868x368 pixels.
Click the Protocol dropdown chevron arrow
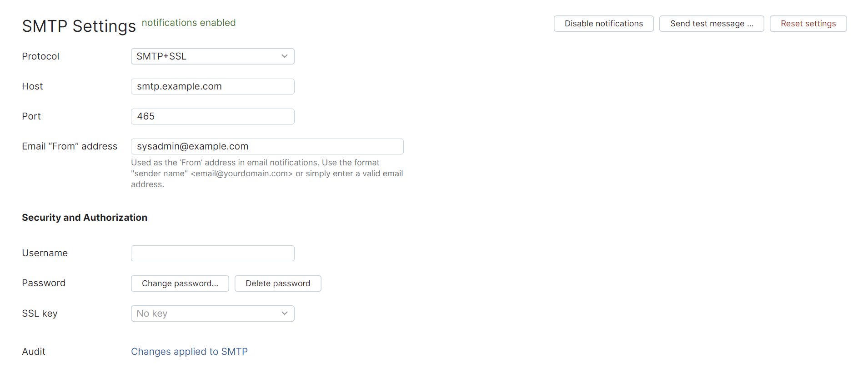pos(285,56)
